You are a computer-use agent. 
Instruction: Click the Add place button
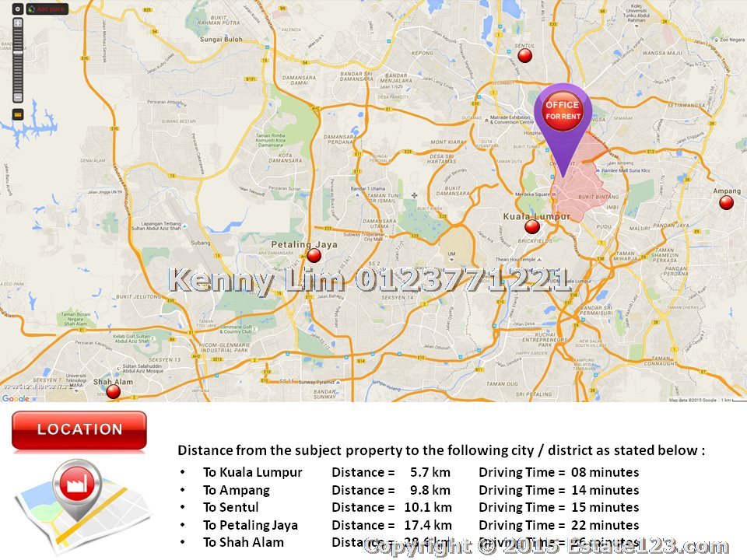[47, 9]
